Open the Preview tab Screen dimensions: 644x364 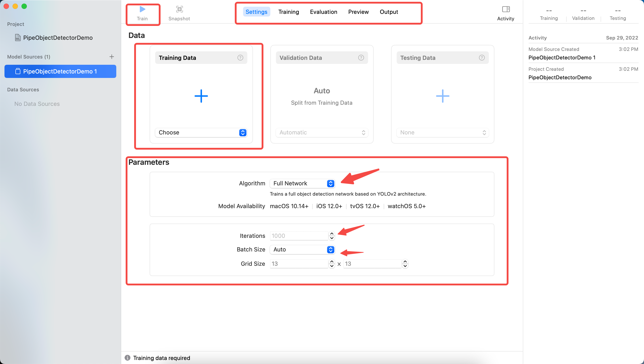coord(358,12)
